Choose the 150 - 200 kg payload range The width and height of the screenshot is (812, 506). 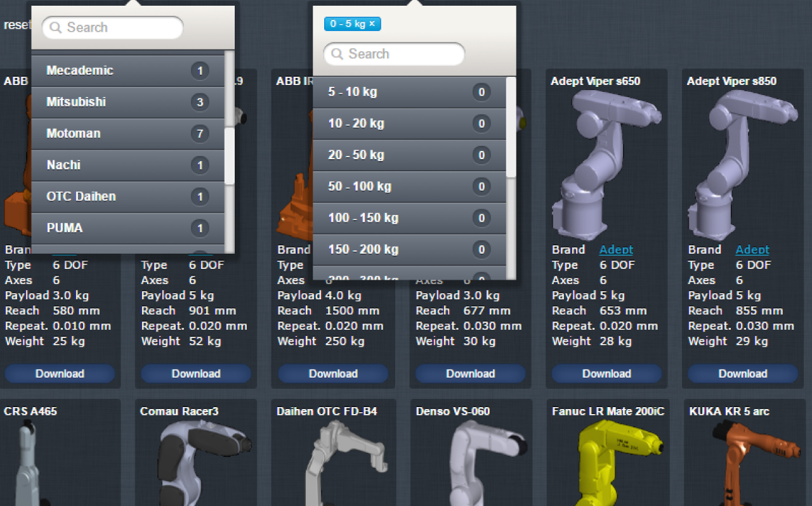(x=409, y=250)
